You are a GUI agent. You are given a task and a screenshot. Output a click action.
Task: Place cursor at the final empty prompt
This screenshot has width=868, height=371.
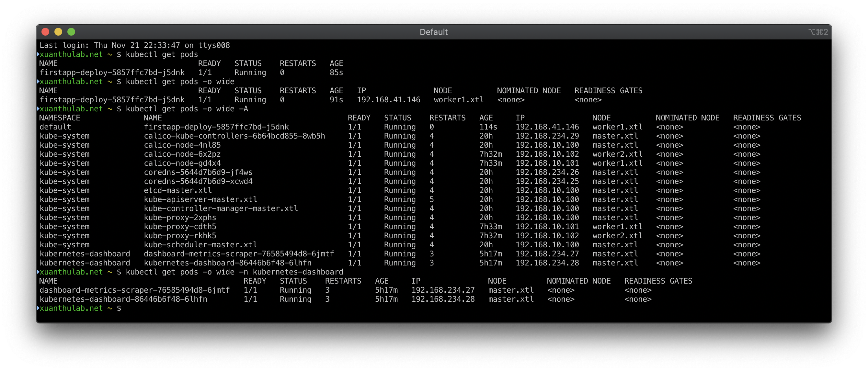(x=126, y=309)
